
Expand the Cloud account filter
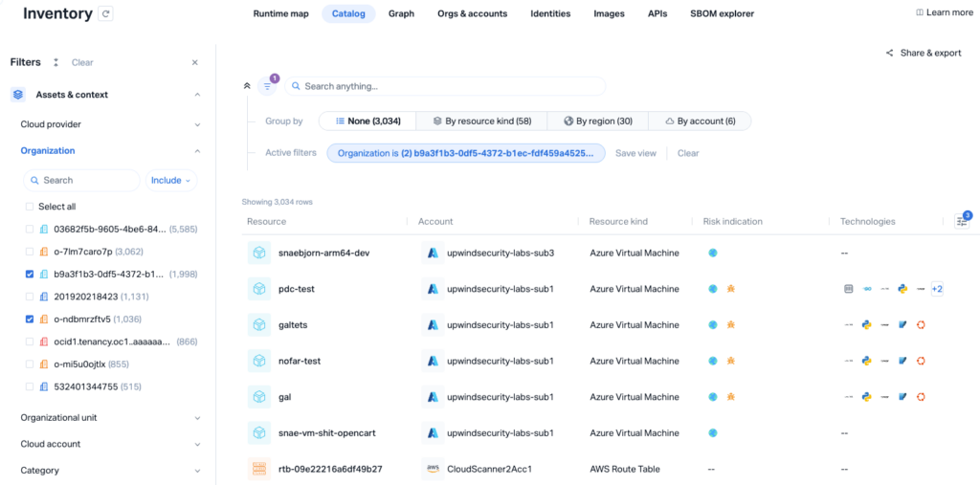(x=197, y=444)
